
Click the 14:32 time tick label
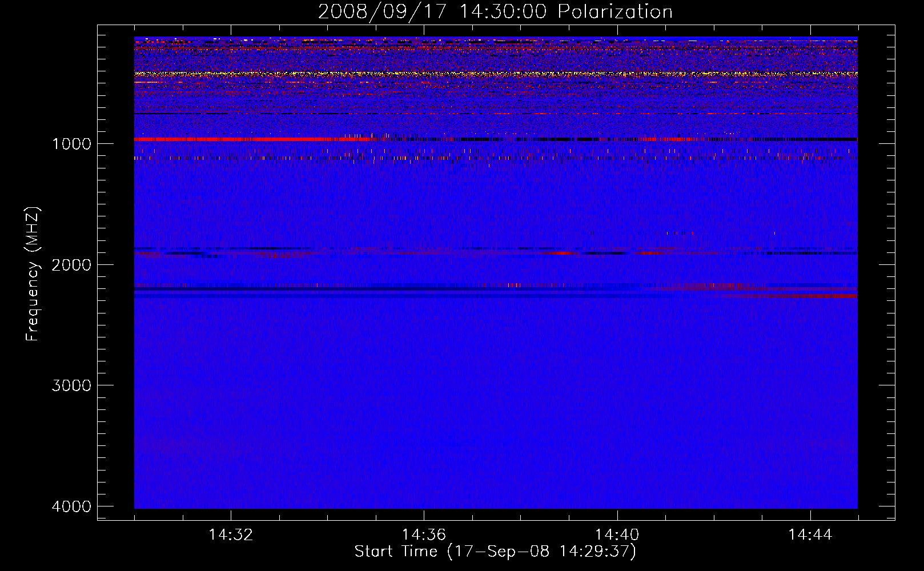pyautogui.click(x=231, y=535)
